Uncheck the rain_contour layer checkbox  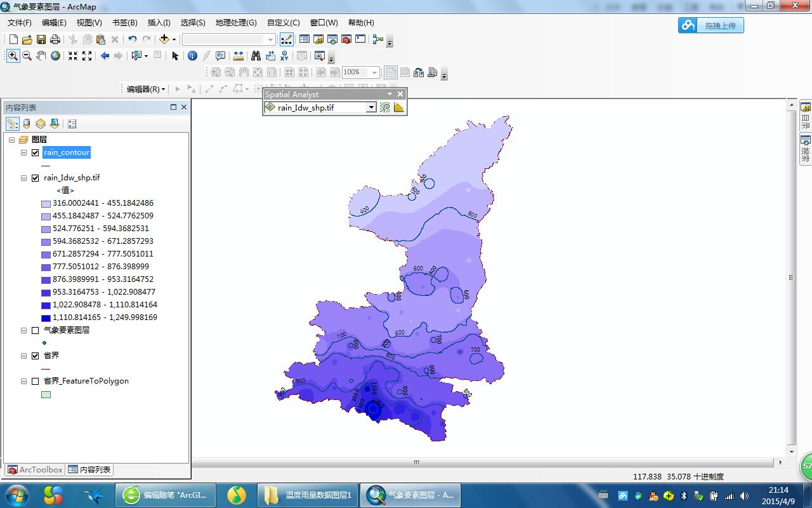click(x=36, y=152)
